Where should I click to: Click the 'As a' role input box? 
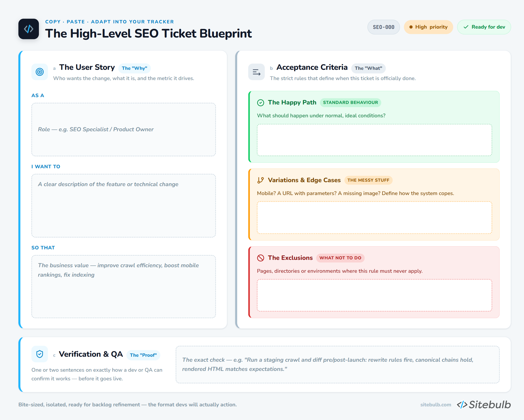click(x=124, y=130)
